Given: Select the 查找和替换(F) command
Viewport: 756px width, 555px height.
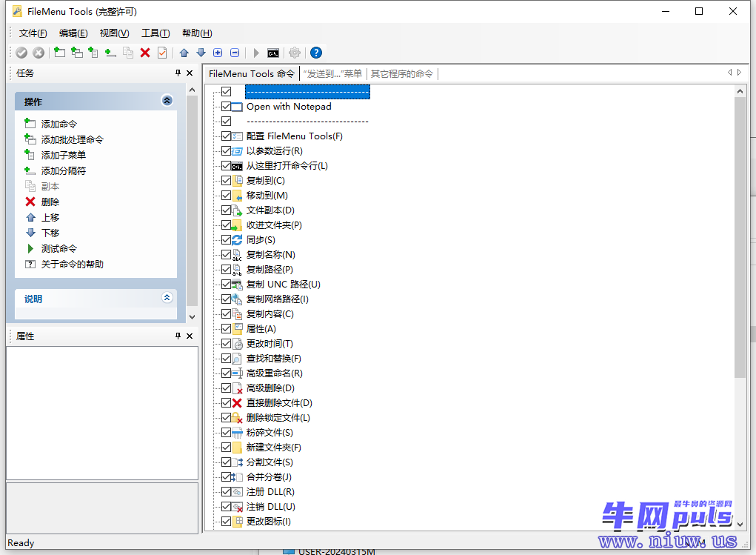Looking at the screenshot, I should point(273,359).
